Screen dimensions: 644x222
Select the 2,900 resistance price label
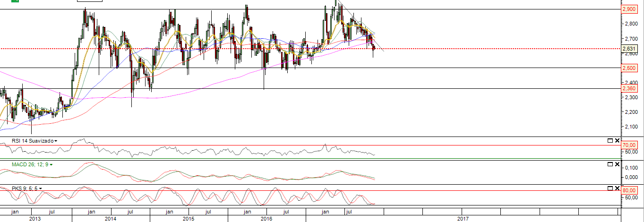click(x=628, y=9)
